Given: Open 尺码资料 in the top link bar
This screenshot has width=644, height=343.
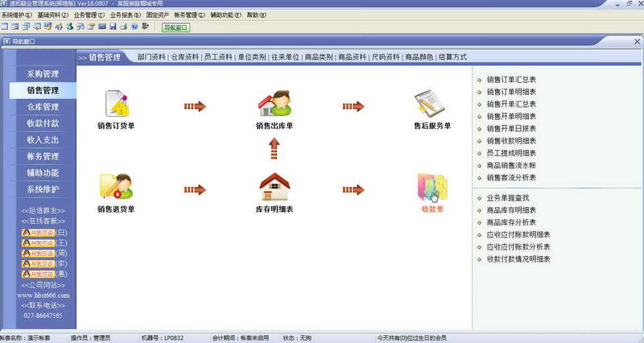Looking at the screenshot, I should click(386, 57).
